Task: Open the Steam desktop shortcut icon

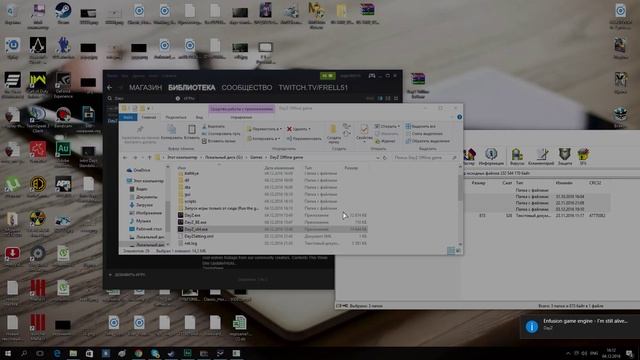Action: [x=63, y=13]
